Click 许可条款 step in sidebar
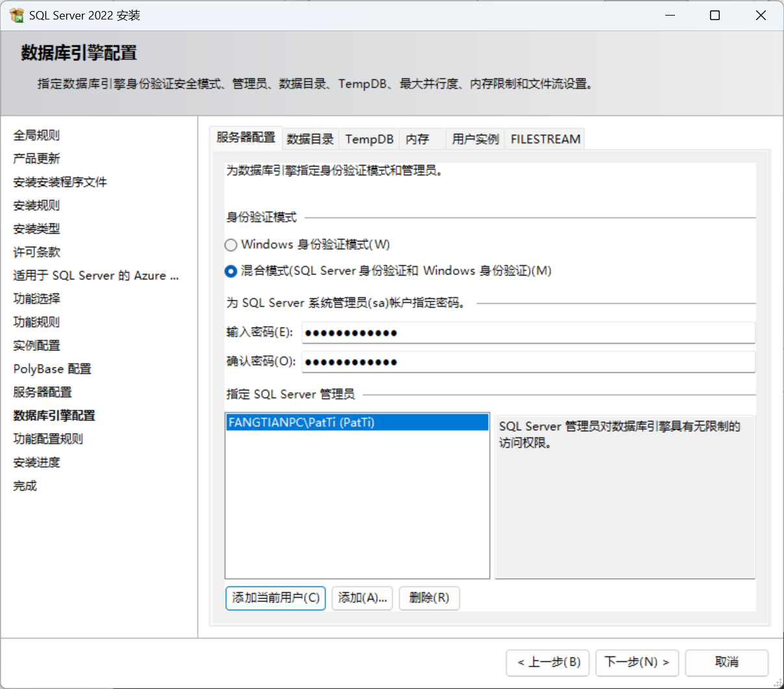784x689 pixels. click(36, 252)
